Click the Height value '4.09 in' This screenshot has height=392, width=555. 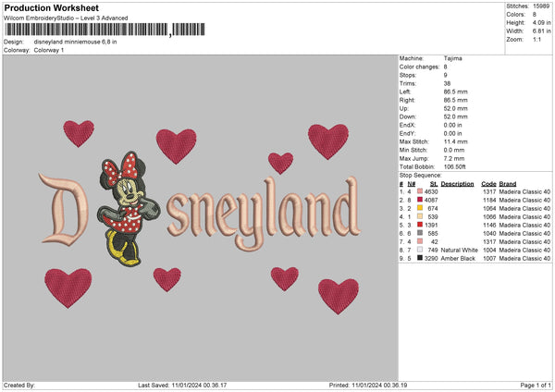tap(541, 22)
